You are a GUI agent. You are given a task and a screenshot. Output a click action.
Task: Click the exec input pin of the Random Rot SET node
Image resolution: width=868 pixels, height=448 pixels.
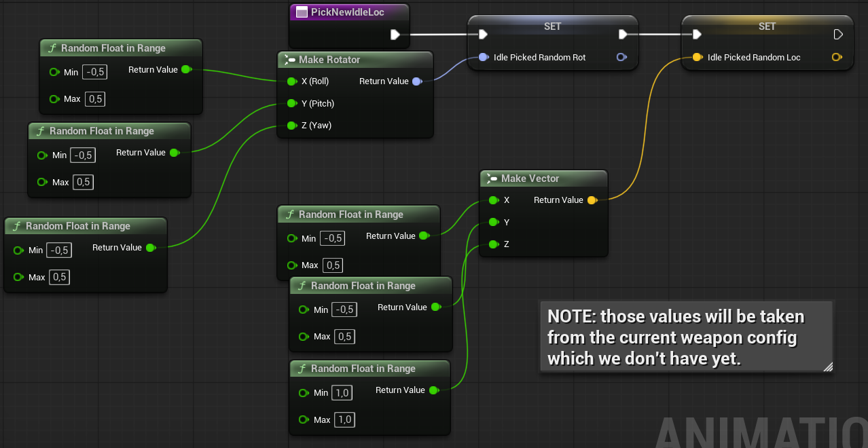point(483,34)
